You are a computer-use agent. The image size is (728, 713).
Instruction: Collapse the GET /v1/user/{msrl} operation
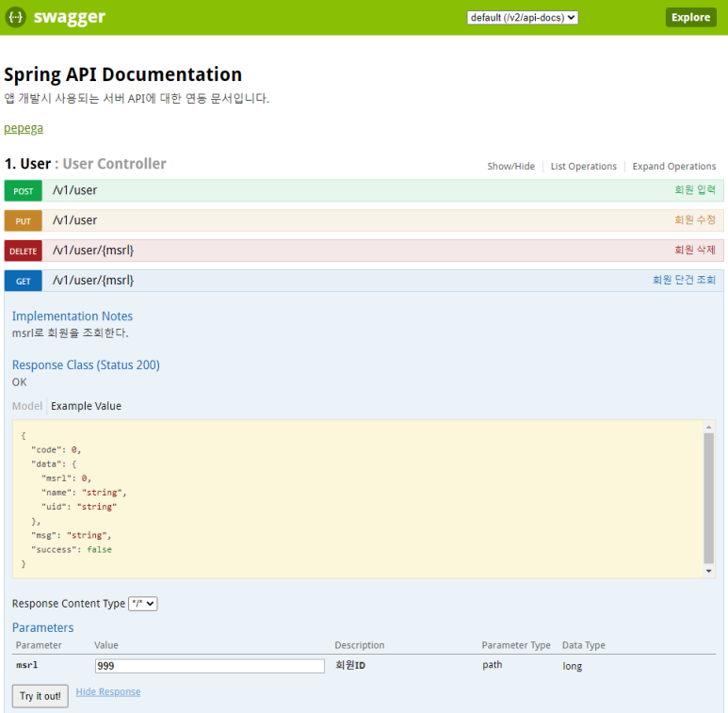point(93,281)
